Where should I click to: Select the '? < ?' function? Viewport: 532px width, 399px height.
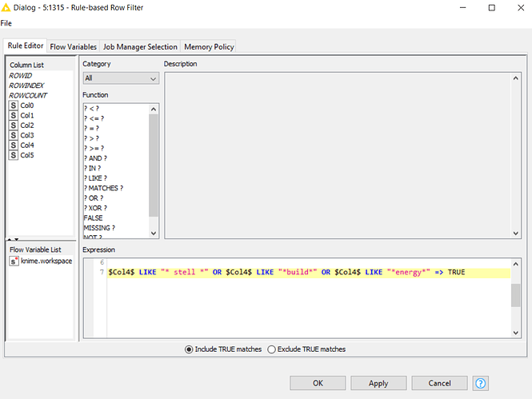(91, 109)
